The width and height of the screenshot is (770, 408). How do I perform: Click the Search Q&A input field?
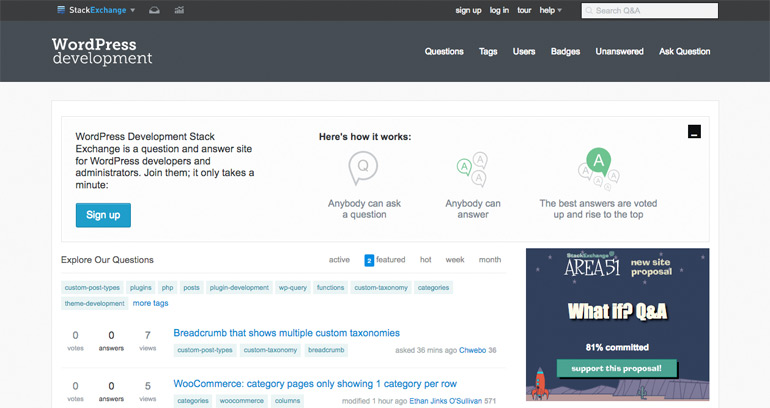coord(650,11)
